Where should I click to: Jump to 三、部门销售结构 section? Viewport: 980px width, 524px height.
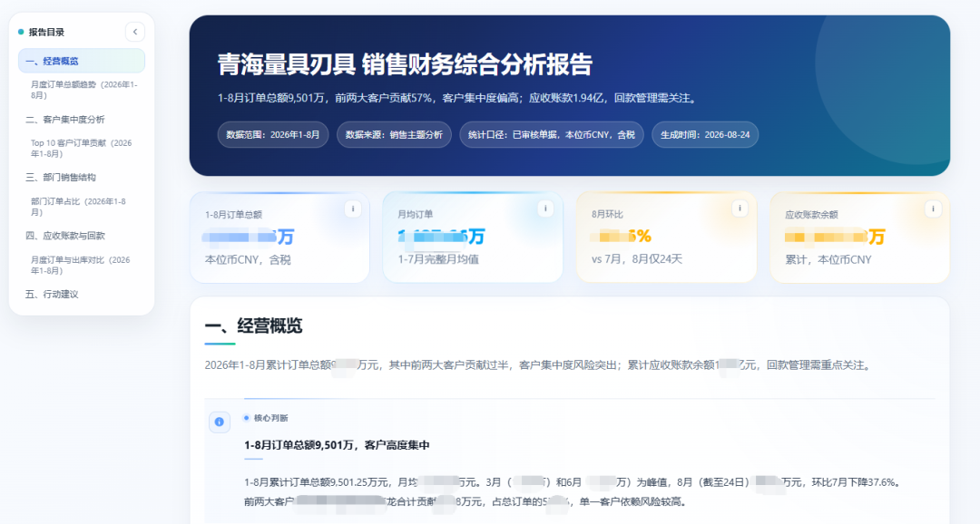pyautogui.click(x=61, y=178)
